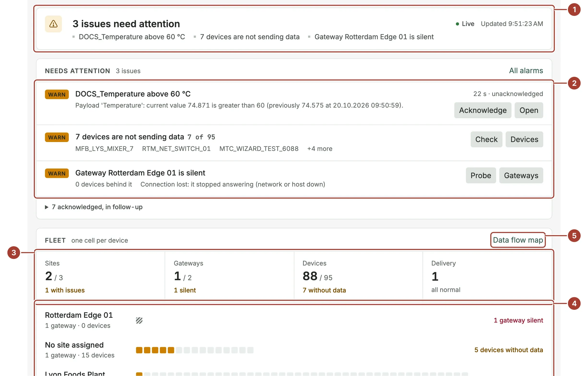Expand the +4 more devices list
The image size is (588, 376).
point(320,149)
